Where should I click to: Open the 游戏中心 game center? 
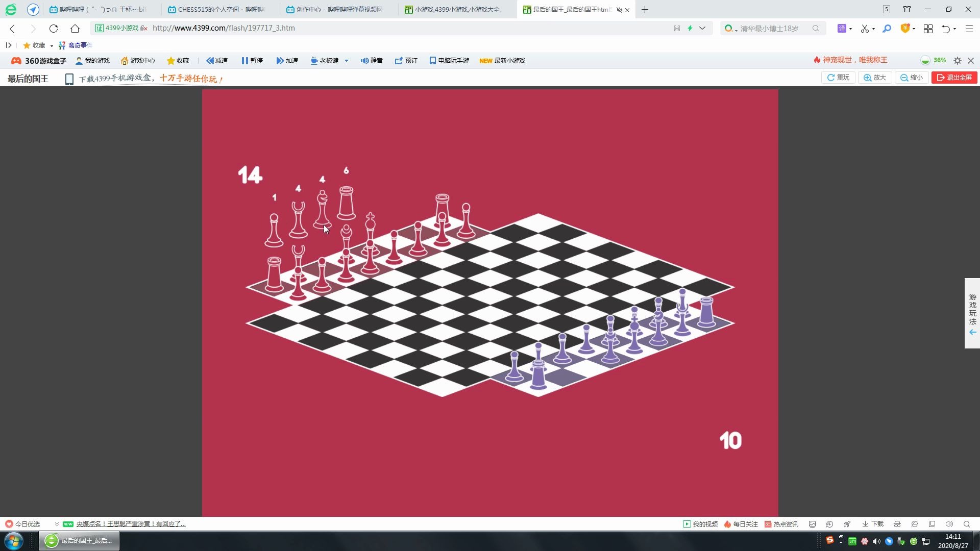[137, 61]
